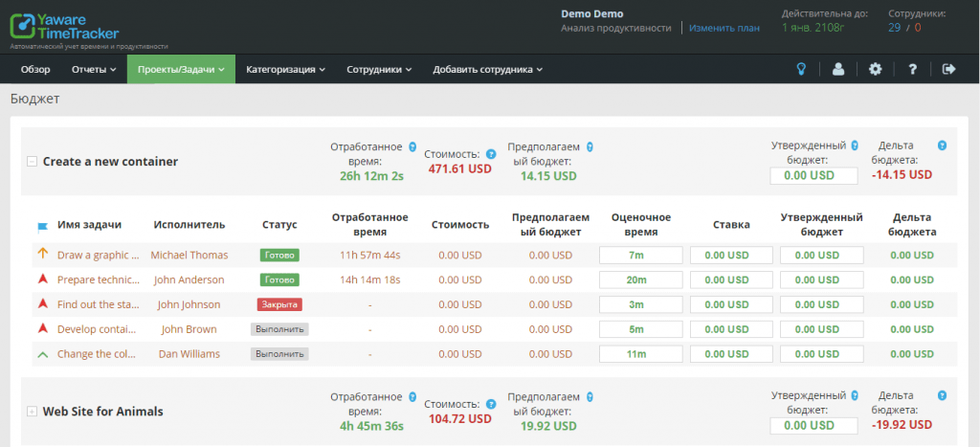The image size is (980, 447).
Task: Edit approved budget field for Create a new container
Action: (x=813, y=176)
